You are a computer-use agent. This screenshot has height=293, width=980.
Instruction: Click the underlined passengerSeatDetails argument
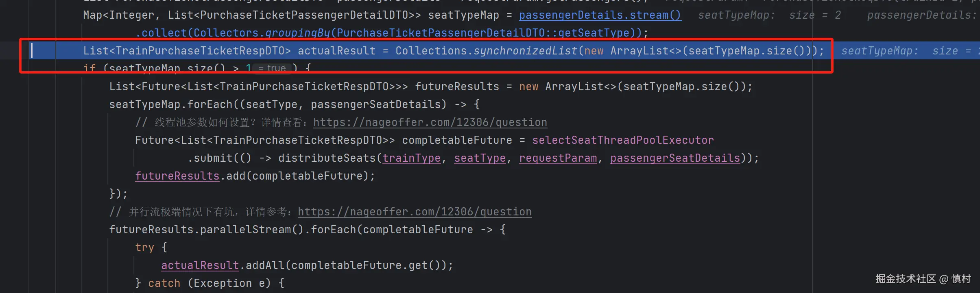pyautogui.click(x=675, y=158)
